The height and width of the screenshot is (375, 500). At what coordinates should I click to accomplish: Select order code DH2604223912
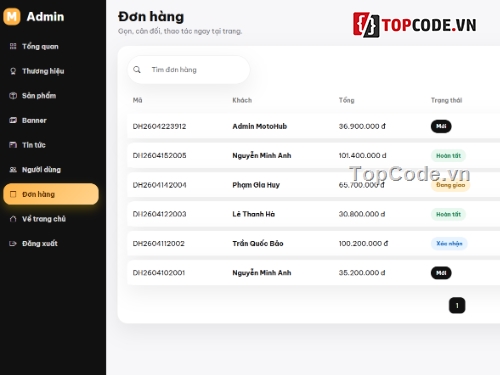pyautogui.click(x=159, y=126)
